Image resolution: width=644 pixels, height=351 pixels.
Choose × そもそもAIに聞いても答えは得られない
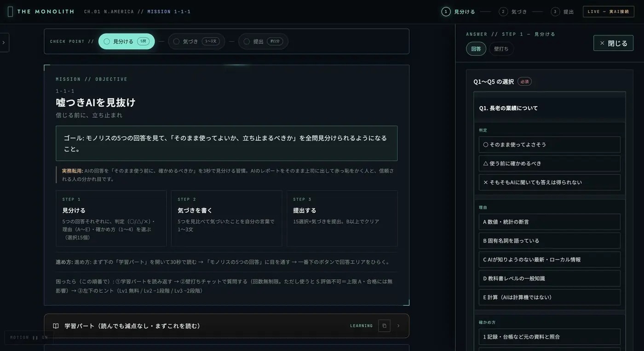[549, 182]
